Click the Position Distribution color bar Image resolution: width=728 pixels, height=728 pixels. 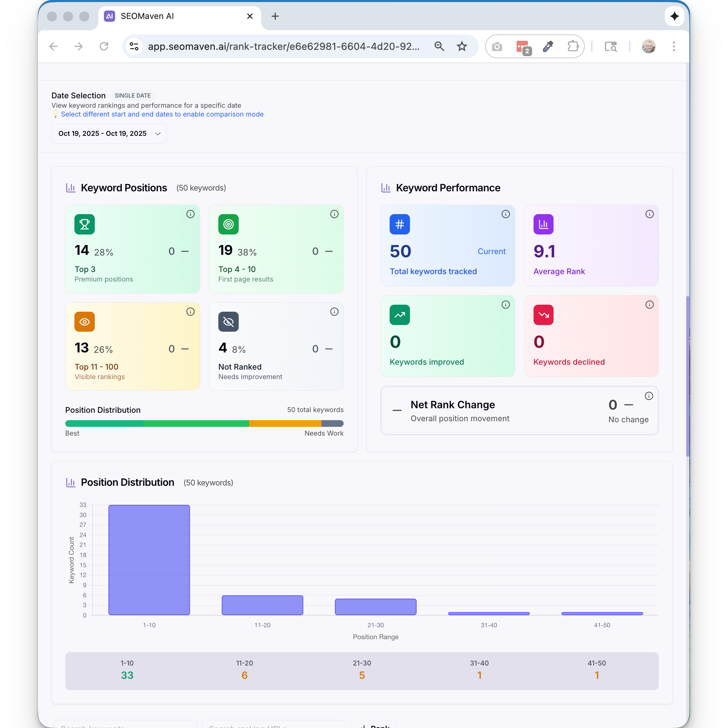point(204,423)
